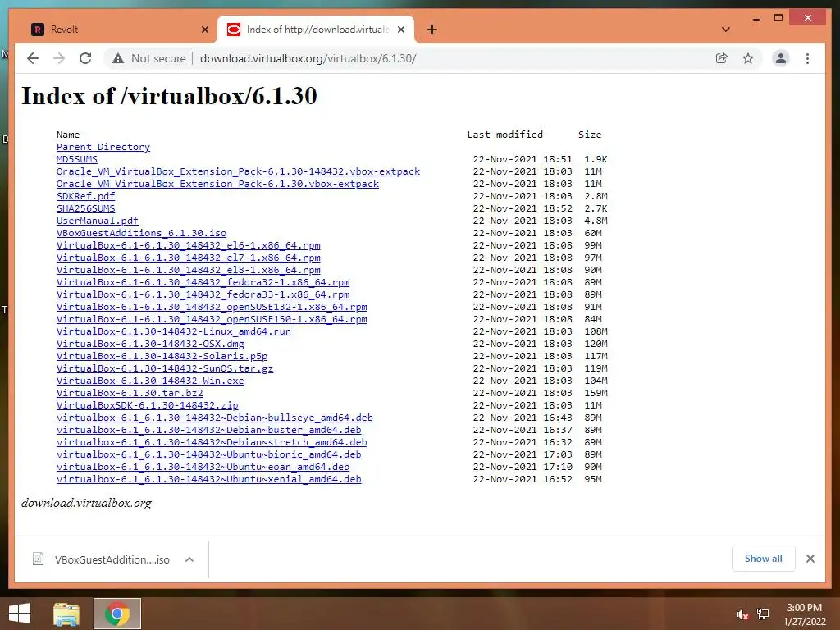Download the Debian bullseye deb package
This screenshot has height=630, width=840.
tap(215, 418)
